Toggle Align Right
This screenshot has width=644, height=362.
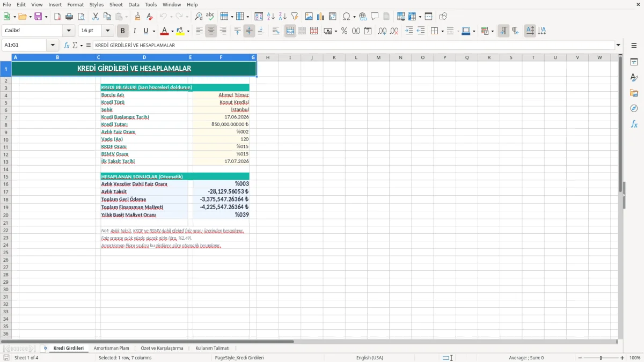tap(223, 31)
